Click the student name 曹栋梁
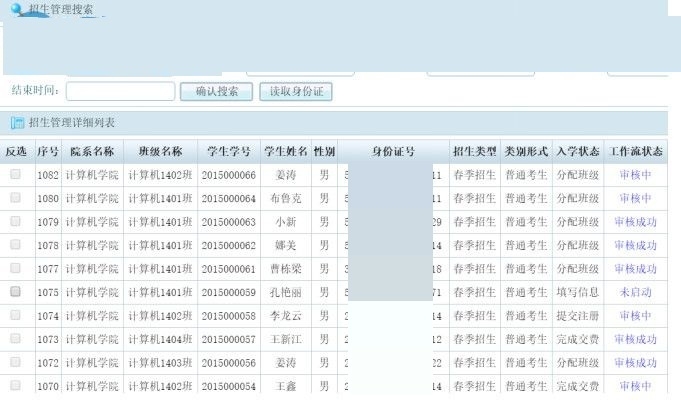Viewport: 681px width, 406px height. pos(286,269)
